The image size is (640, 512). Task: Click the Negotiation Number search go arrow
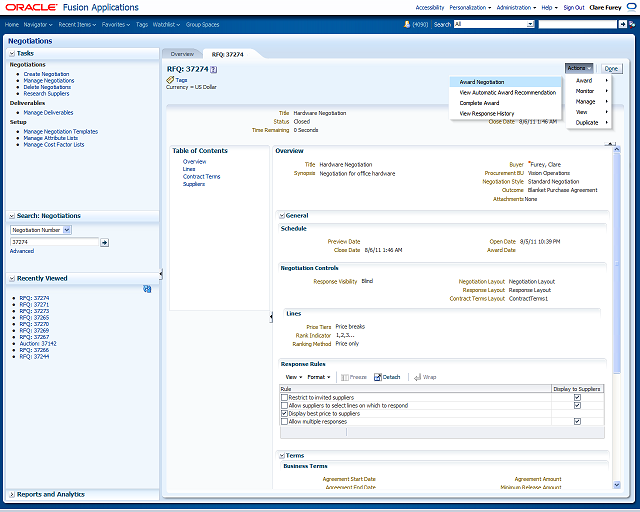tap(104, 243)
